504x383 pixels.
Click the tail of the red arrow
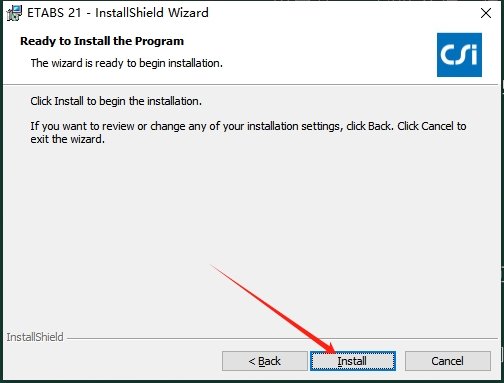tap(211, 265)
